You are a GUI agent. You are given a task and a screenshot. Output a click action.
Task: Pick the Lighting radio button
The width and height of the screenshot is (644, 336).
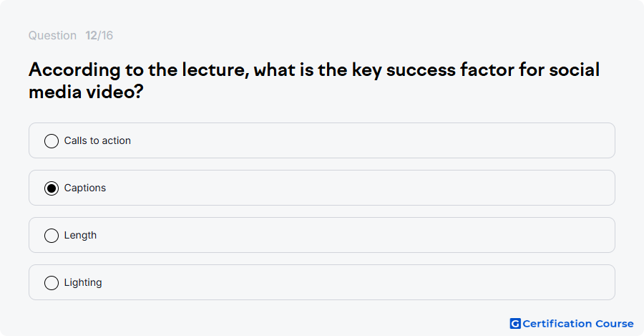(x=52, y=283)
